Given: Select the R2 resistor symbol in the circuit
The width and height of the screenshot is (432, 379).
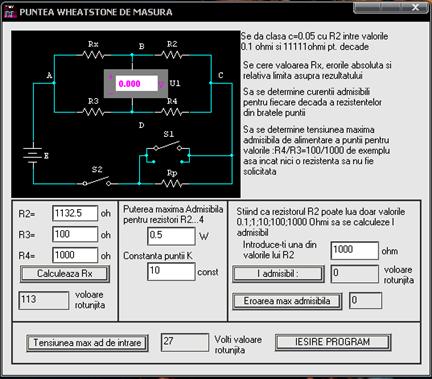Looking at the screenshot, I should 172,55.
